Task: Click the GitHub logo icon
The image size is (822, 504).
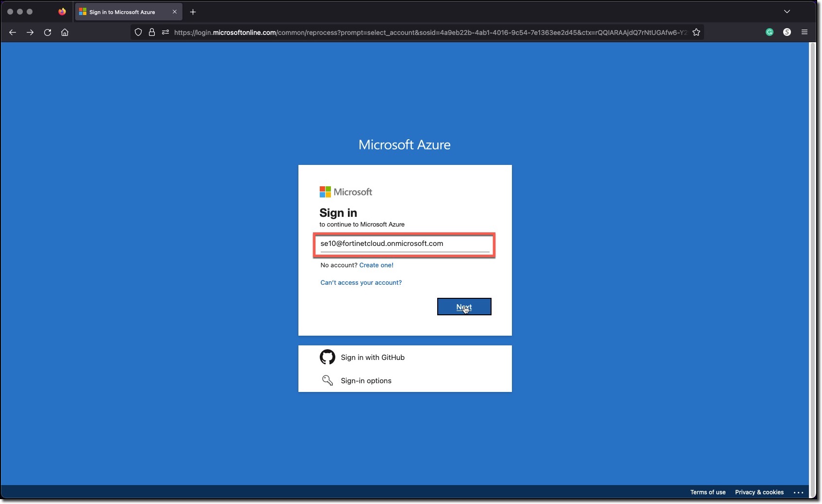Action: tap(328, 357)
